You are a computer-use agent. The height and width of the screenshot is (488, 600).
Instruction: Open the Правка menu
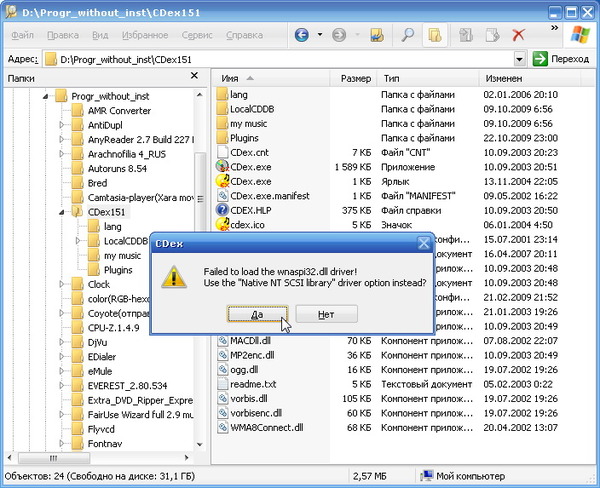63,35
